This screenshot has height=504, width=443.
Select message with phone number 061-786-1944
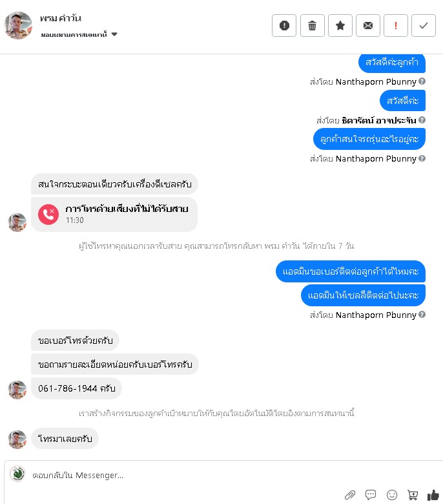76,388
